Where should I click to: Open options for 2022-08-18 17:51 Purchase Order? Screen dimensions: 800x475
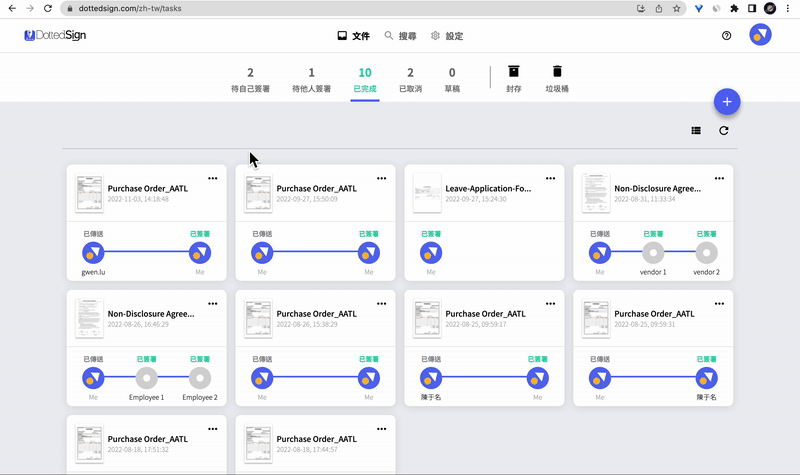(x=213, y=429)
